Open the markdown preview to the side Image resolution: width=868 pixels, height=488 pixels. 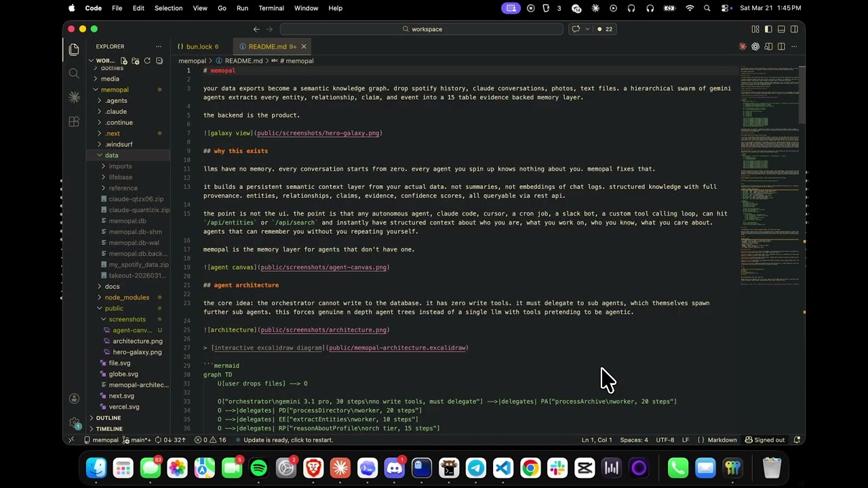point(768,47)
